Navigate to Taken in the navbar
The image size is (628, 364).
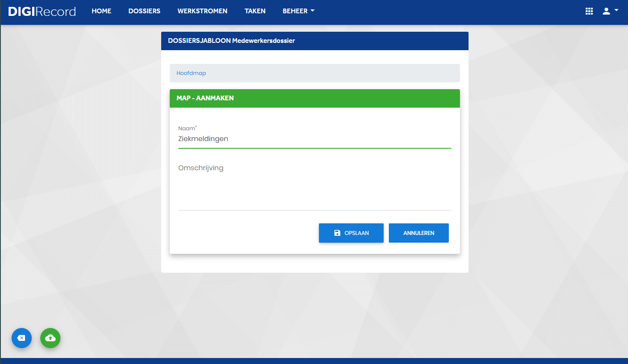pyautogui.click(x=255, y=11)
